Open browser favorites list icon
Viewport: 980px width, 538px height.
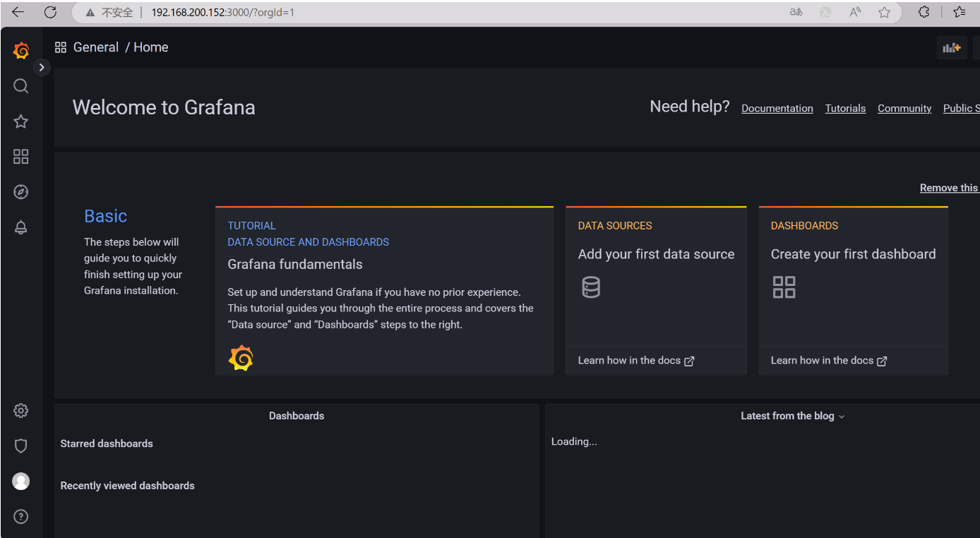[960, 12]
